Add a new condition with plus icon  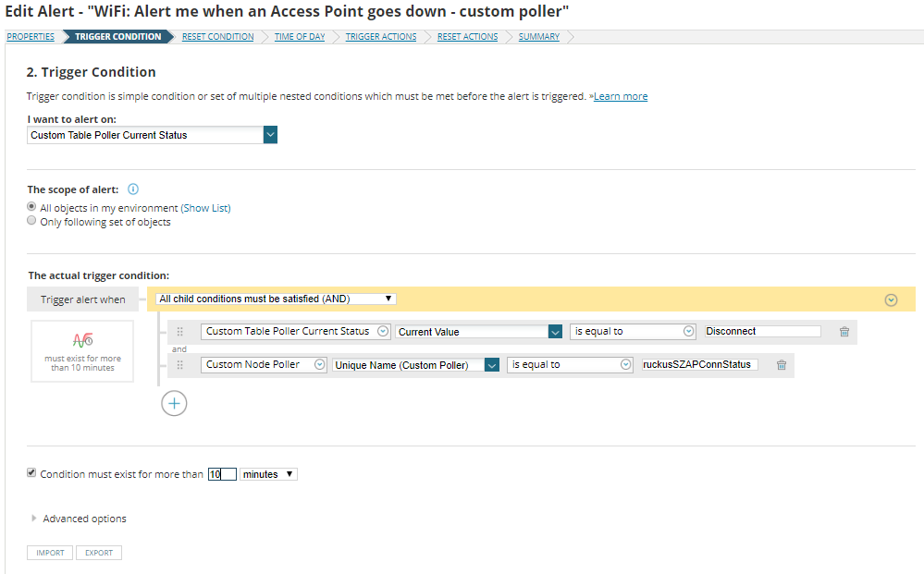point(174,403)
